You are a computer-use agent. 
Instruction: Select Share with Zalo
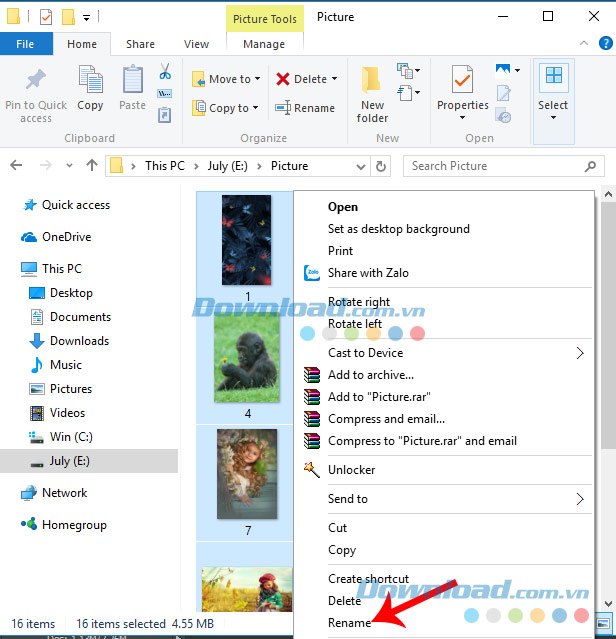click(x=368, y=273)
